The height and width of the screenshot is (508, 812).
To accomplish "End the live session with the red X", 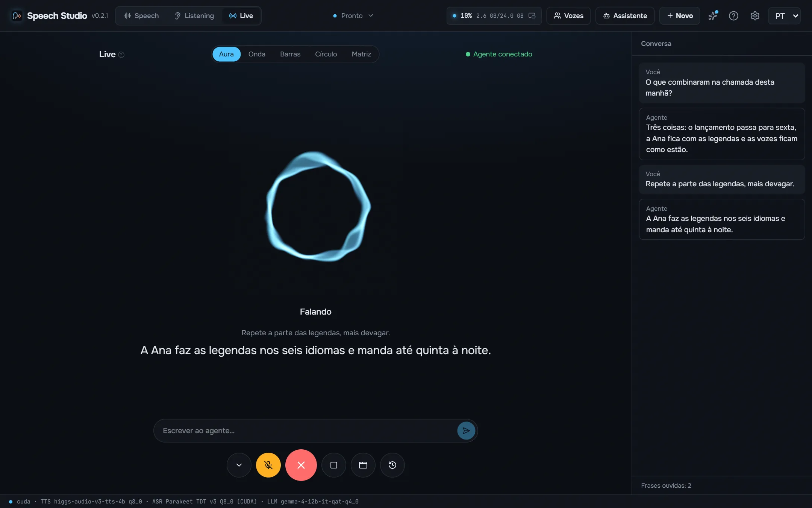I will click(x=301, y=465).
